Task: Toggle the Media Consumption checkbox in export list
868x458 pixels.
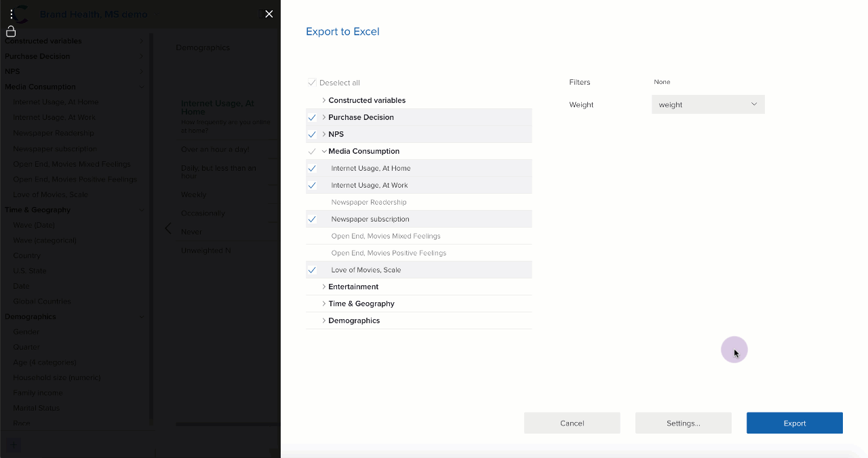Action: [x=312, y=151]
